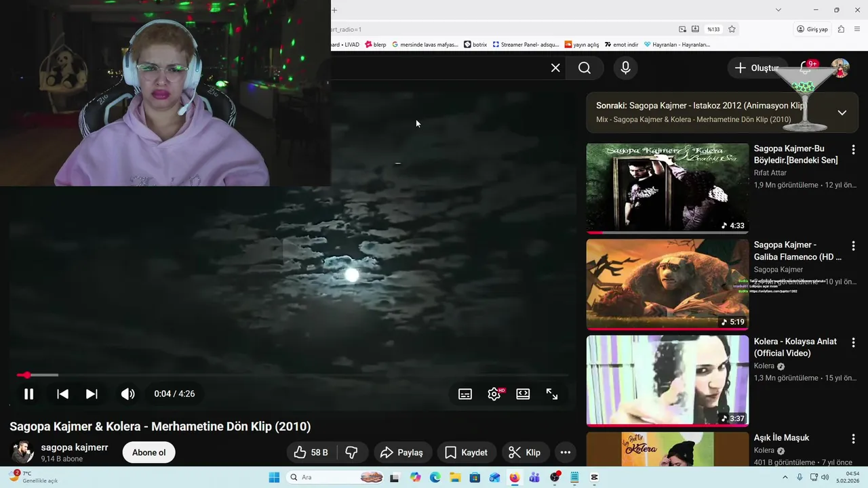Open more actions menu below the video
The height and width of the screenshot is (488, 868).
point(565,452)
